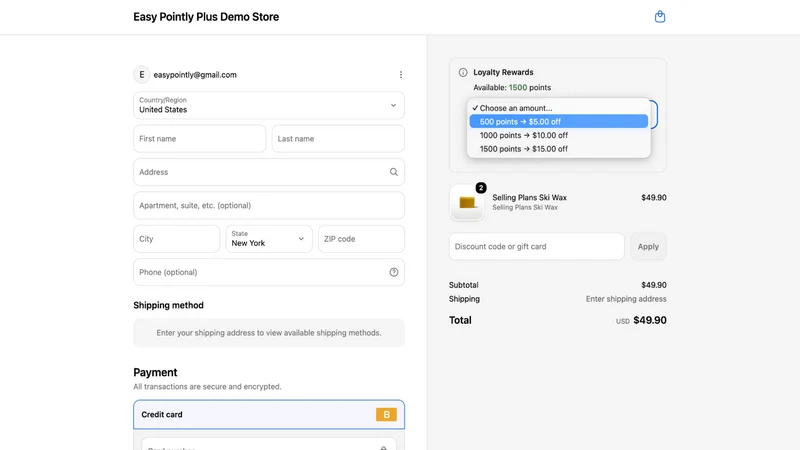Open the Easy Pointly Plus Demo Store link
The image size is (800, 450).
206,17
